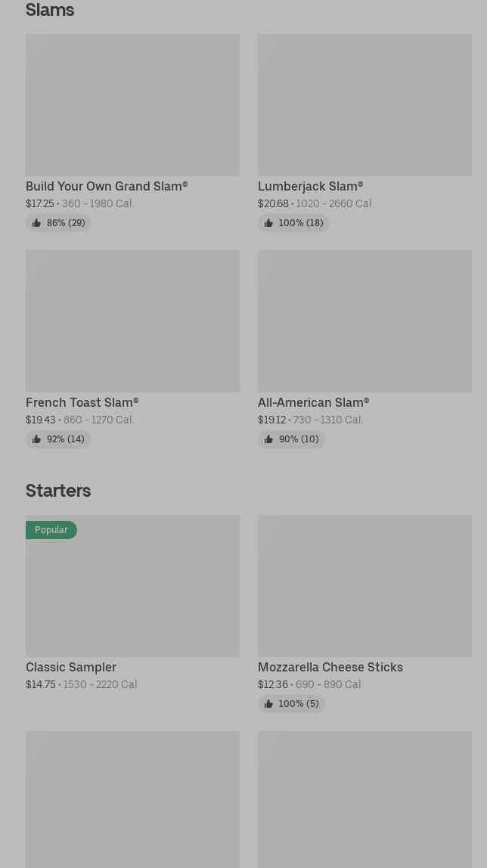
Task: Click the Popular badge on Classic Sampler
Action: tap(51, 530)
